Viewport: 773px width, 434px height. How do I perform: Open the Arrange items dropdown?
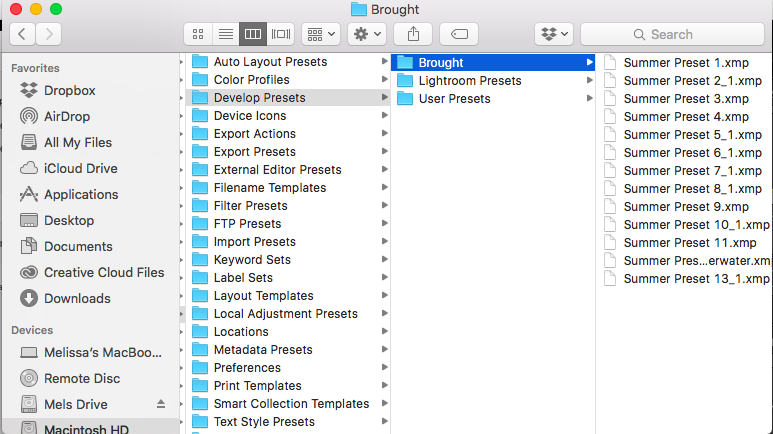(321, 34)
